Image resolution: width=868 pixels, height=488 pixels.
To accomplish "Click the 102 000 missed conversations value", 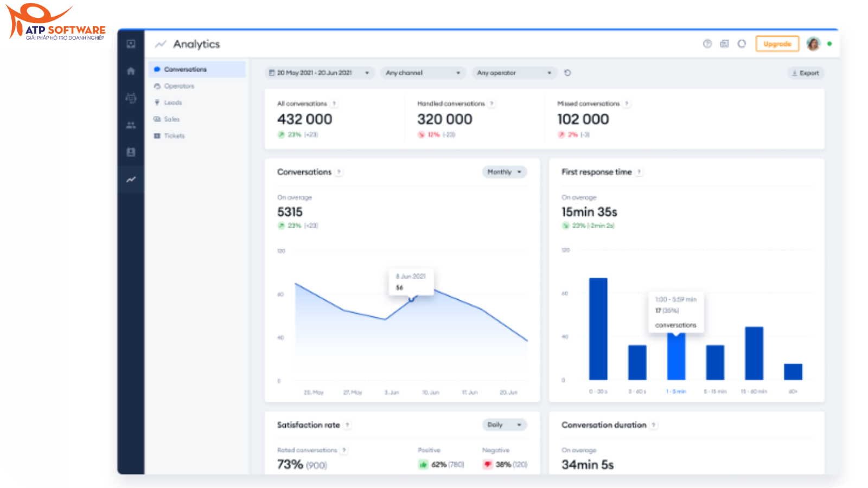I will point(583,119).
